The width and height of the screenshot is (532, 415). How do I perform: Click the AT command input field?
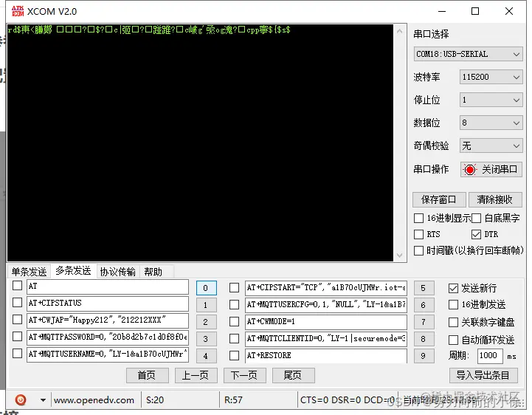coord(108,287)
